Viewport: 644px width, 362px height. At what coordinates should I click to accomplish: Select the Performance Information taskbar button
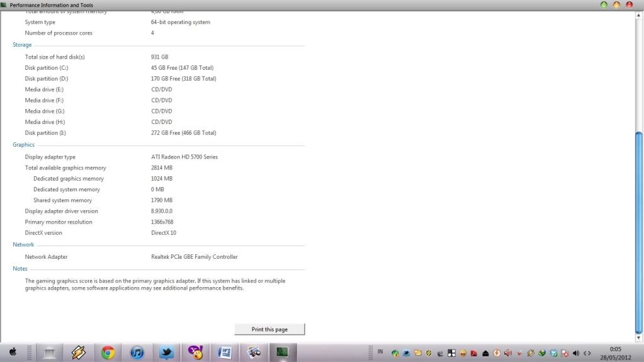coord(283,353)
